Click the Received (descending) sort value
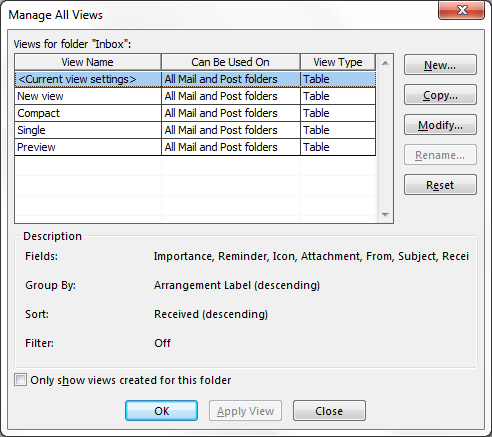 pyautogui.click(x=211, y=314)
